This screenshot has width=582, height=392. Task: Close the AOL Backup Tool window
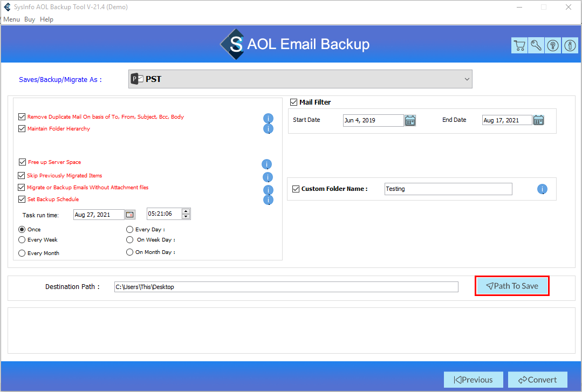pyautogui.click(x=569, y=7)
